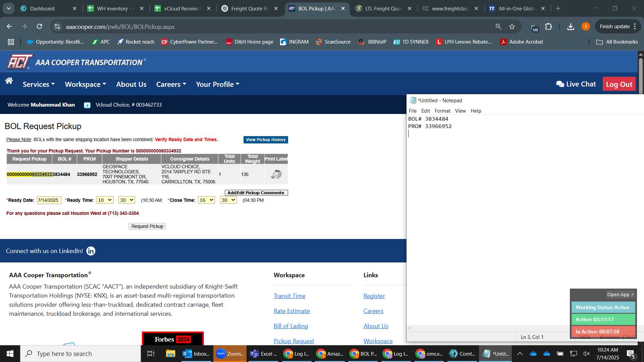Go back with the browser back arrow

pyautogui.click(x=9, y=26)
